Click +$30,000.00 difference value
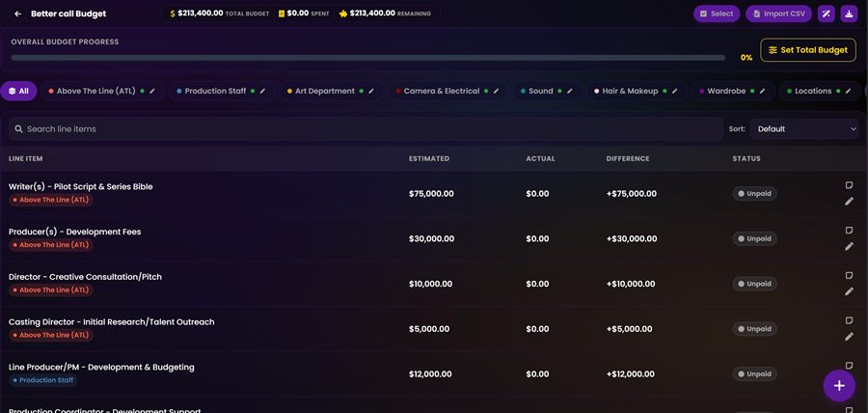Image resolution: width=868 pixels, height=413 pixels. click(x=632, y=238)
